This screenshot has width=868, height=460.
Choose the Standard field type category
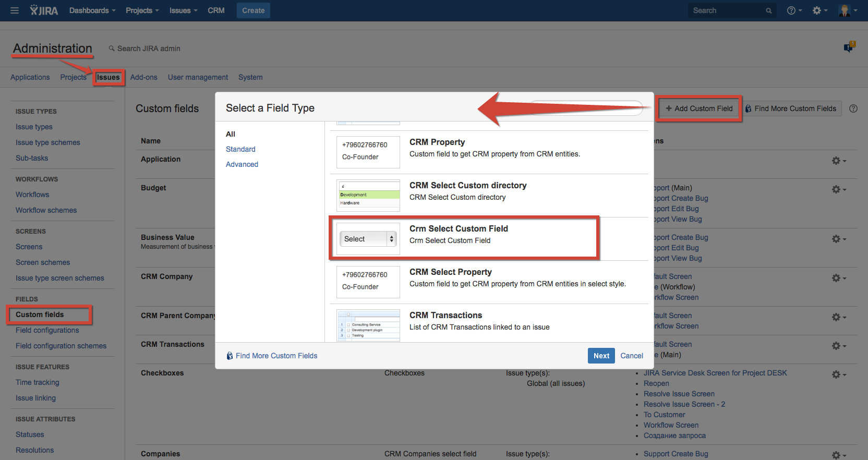pyautogui.click(x=240, y=149)
